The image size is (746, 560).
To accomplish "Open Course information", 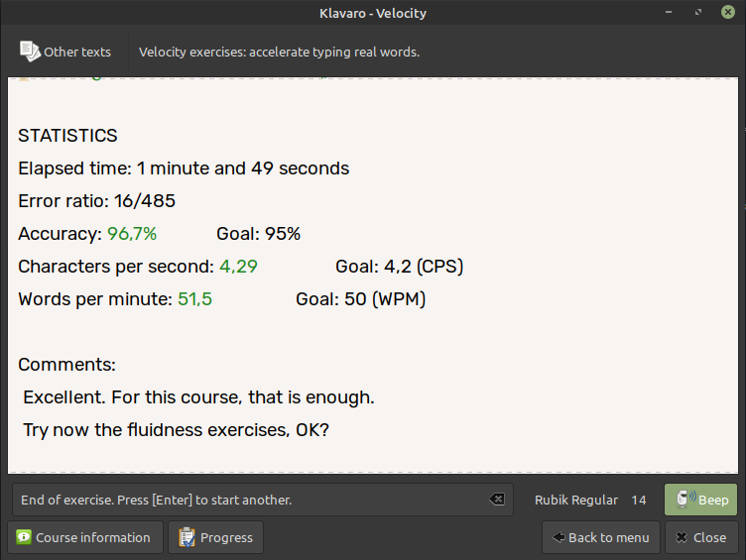I will click(85, 537).
